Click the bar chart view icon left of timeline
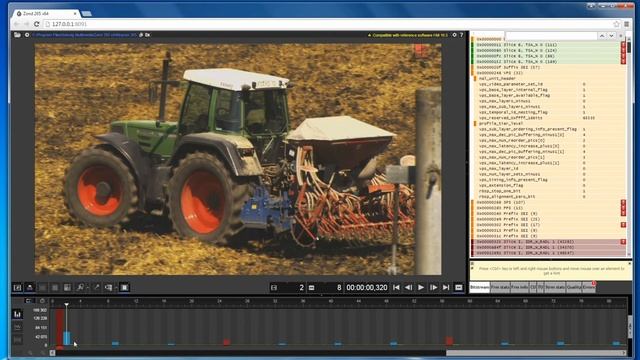The width and height of the screenshot is (640, 360). [17, 314]
